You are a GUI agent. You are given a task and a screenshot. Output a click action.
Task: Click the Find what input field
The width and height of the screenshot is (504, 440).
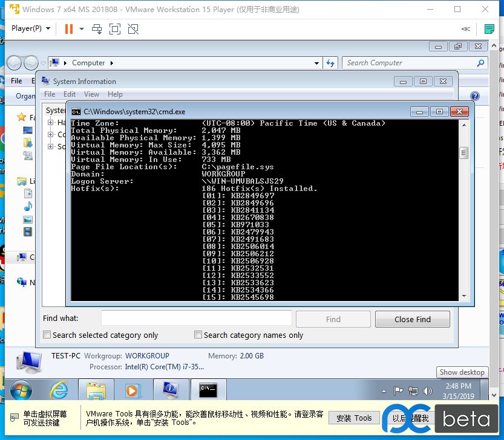pos(195,318)
